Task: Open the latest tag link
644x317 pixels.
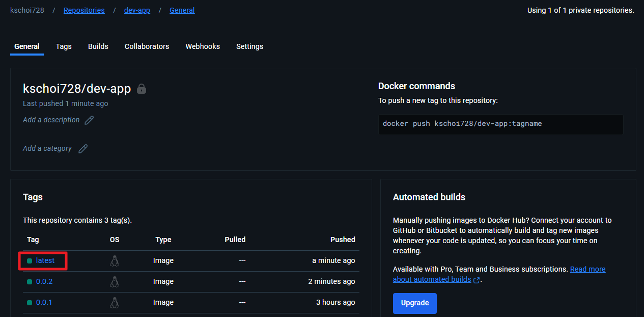Action: click(x=45, y=260)
